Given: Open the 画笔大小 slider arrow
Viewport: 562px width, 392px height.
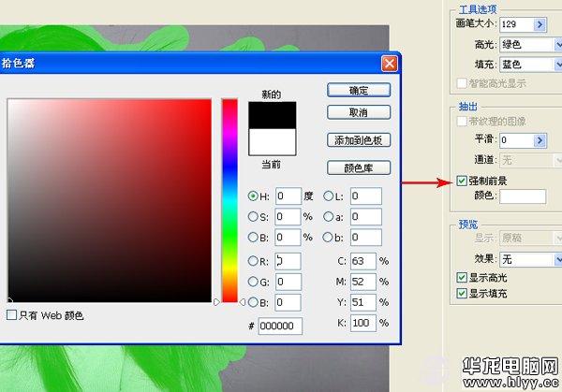Looking at the screenshot, I should (x=540, y=24).
